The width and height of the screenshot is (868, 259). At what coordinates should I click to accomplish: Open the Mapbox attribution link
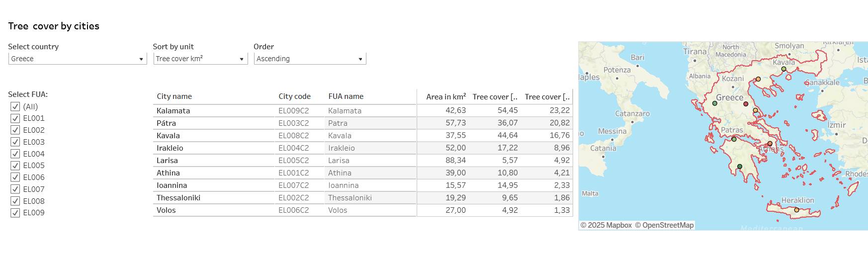(606, 225)
